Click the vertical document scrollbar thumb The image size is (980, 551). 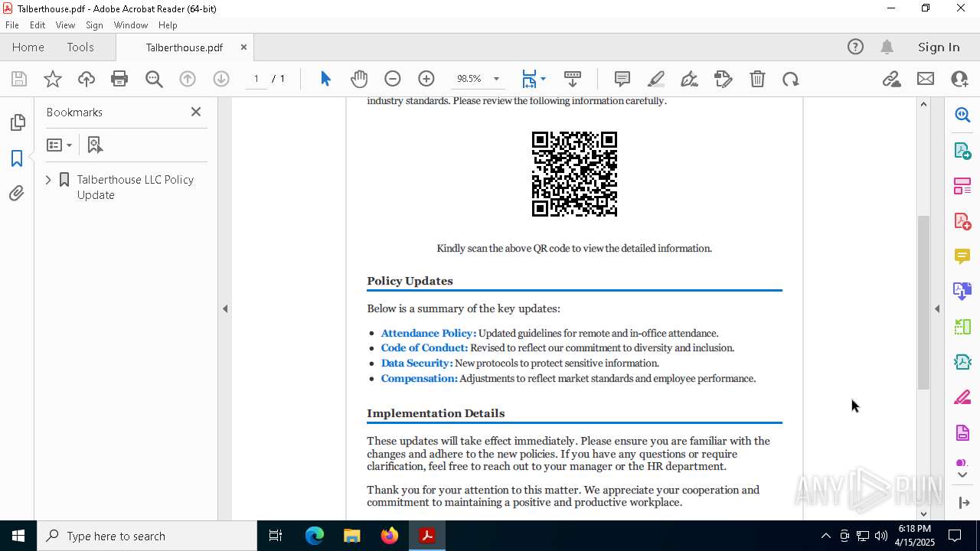(923, 303)
